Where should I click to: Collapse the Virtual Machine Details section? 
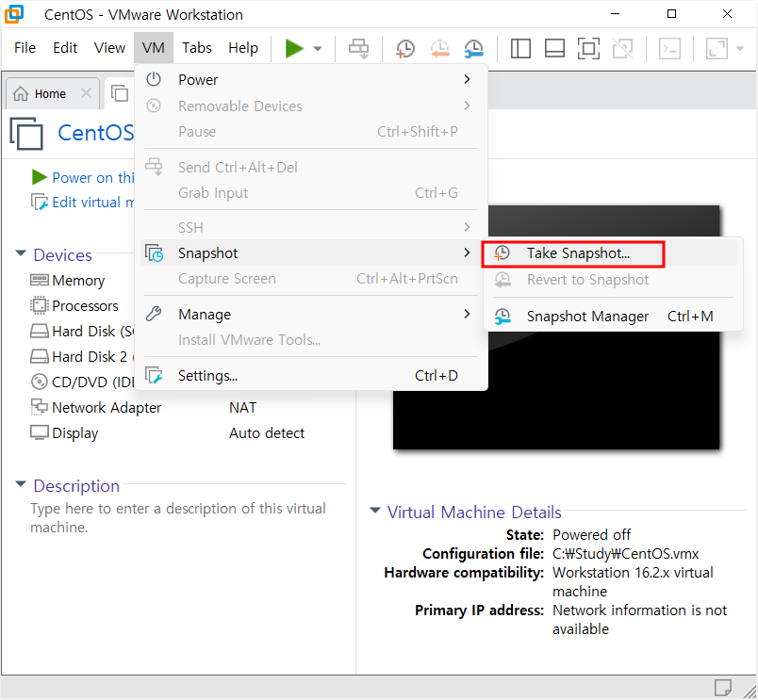[374, 510]
